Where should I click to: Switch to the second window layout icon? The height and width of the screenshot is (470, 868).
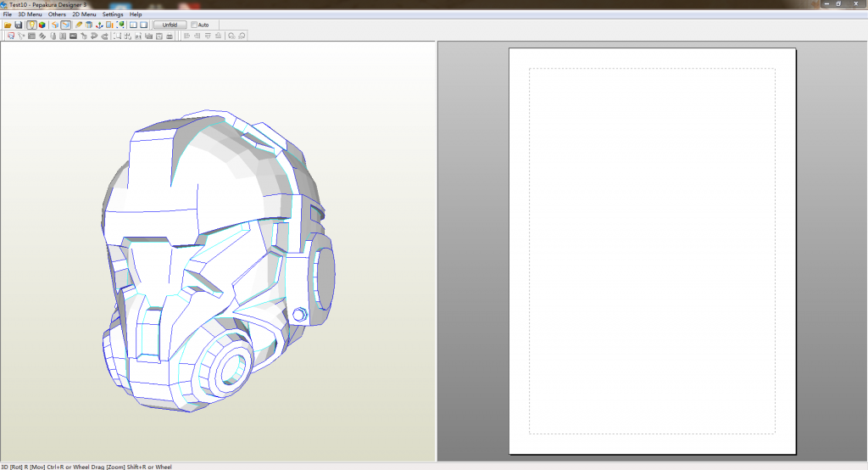coord(144,25)
